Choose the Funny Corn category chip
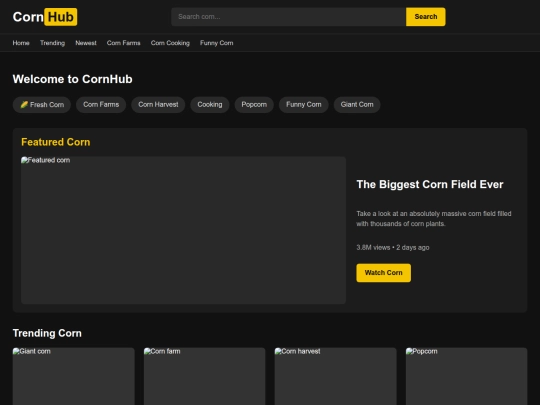This screenshot has height=405, width=540. point(304,105)
